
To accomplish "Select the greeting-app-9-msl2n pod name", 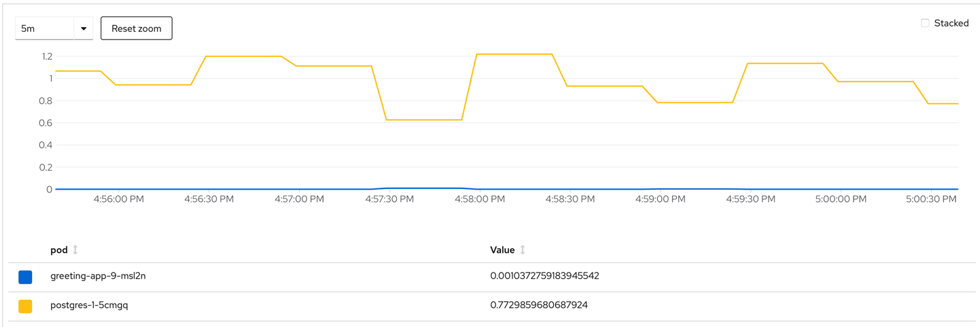I will [98, 276].
